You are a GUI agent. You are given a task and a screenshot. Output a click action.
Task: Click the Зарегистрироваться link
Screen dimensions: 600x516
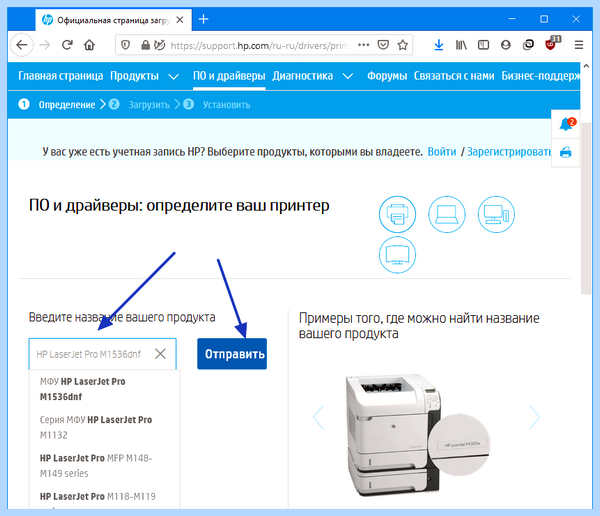tap(509, 152)
